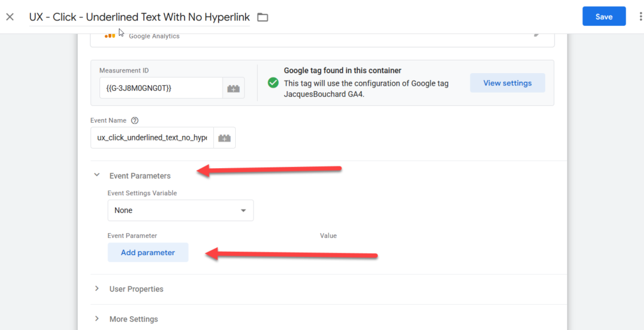Focus the Event Name text field
644x330 pixels.
pos(152,138)
